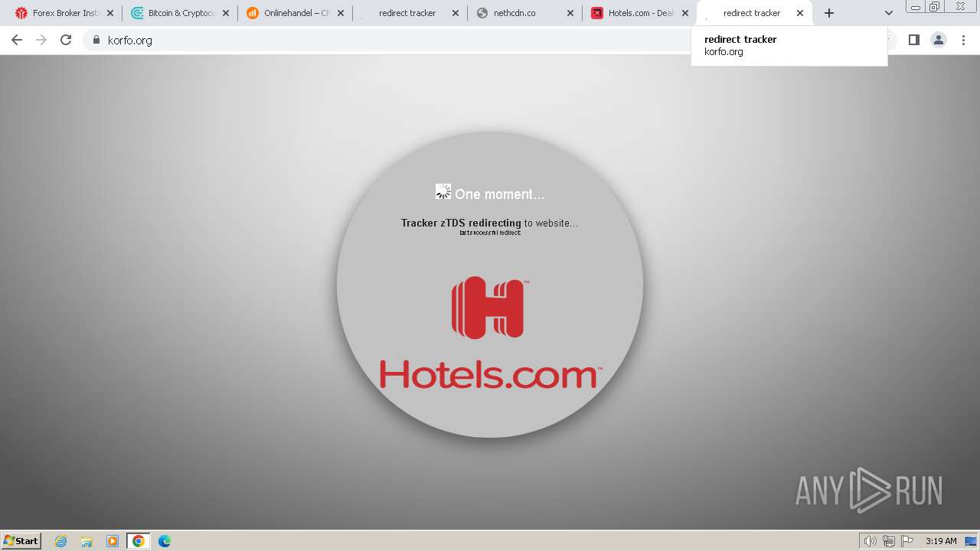Open Chrome three-dot menu
980x551 pixels.
tap(963, 40)
